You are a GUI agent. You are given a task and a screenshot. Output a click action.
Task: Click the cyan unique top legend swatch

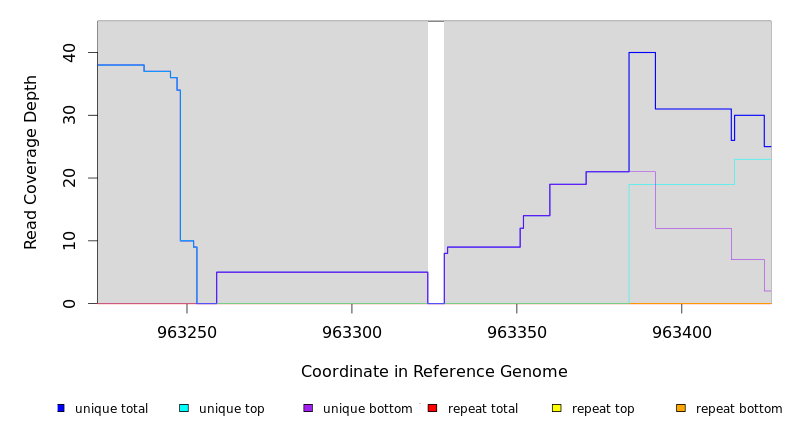(184, 408)
